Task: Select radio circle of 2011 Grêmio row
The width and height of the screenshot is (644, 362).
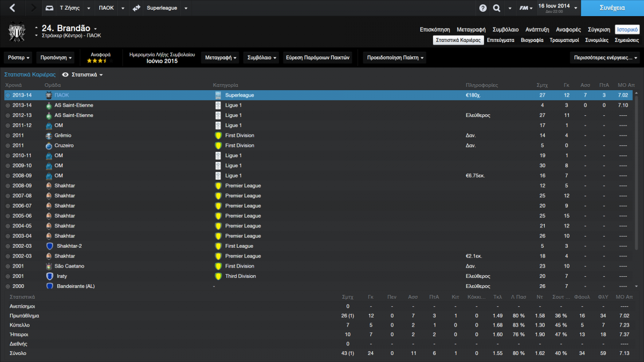Action: pos(8,136)
